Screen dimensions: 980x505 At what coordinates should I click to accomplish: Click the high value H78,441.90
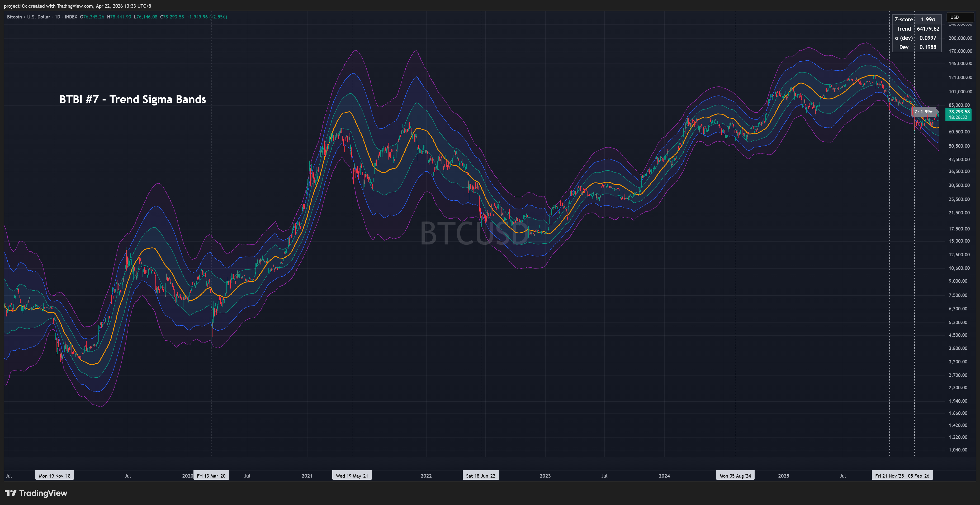tap(119, 17)
